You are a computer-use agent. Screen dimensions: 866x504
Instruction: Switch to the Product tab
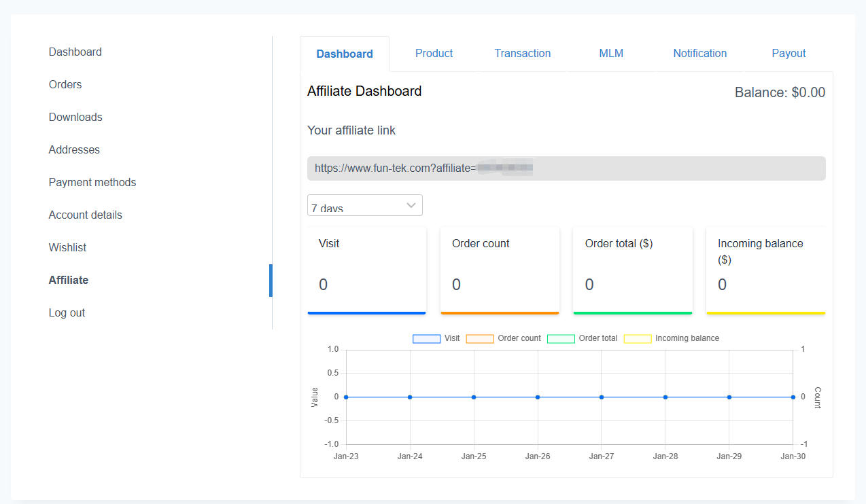tap(434, 54)
